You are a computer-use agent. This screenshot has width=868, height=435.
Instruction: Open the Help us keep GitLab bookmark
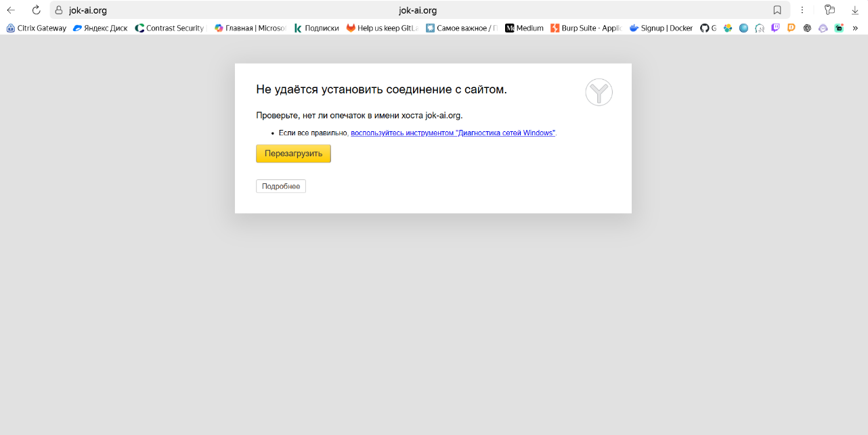click(382, 28)
